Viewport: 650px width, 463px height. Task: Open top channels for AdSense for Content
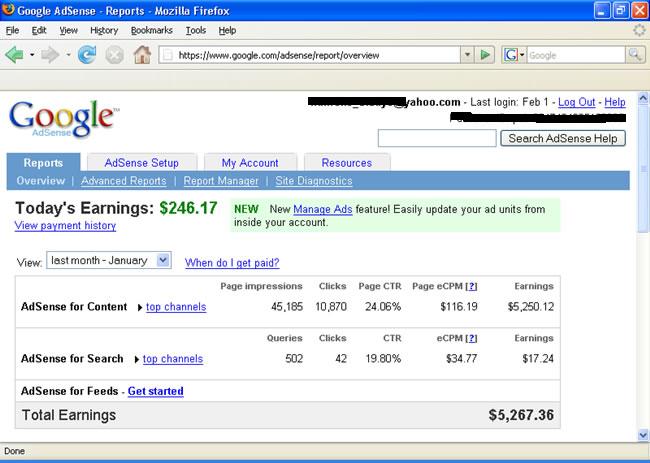click(x=176, y=307)
